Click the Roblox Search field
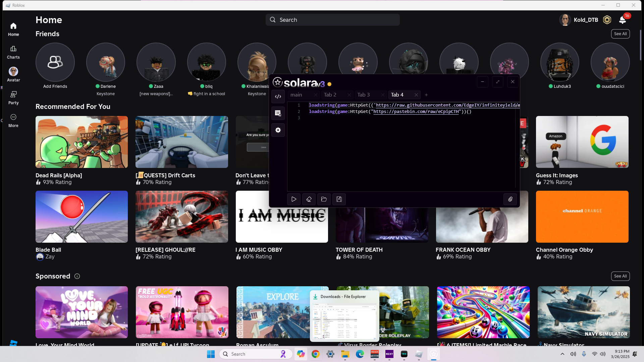Screen dimensions: 644x362 (x=333, y=20)
